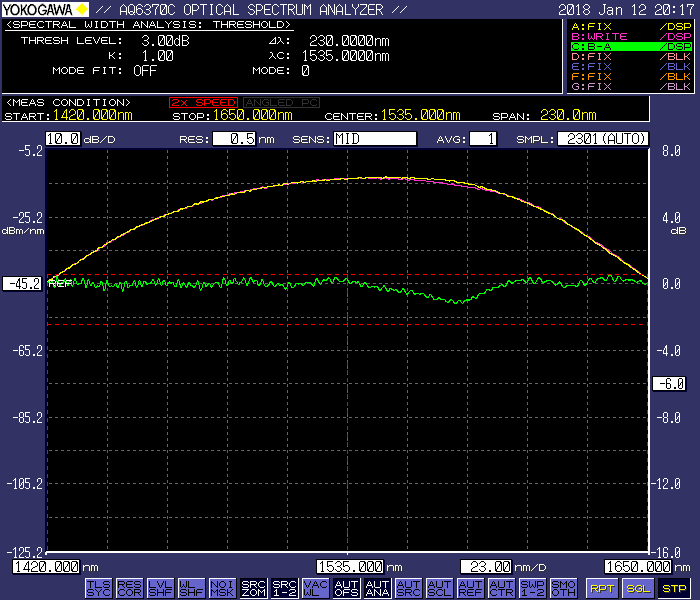Click the 1420.000 nm start wavelength box
This screenshot has width=700, height=600.
pyautogui.click(x=47, y=566)
